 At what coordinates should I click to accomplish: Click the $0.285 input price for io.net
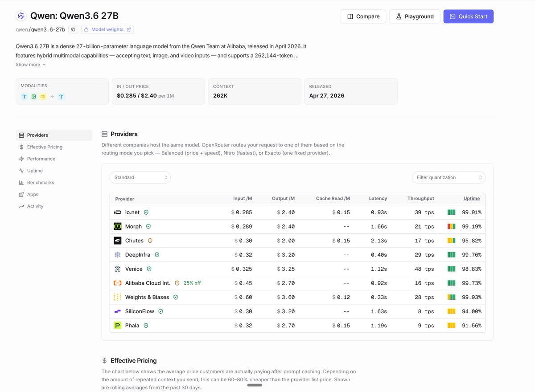pos(242,212)
